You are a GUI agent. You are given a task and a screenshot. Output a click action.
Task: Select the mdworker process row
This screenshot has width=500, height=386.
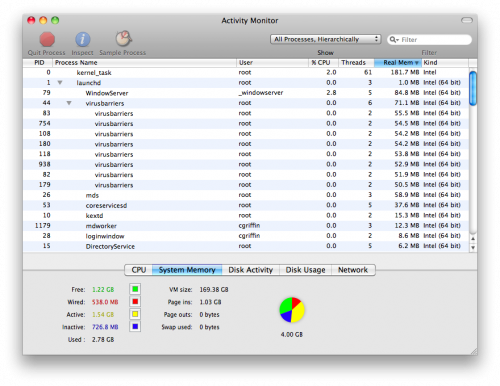coord(246,226)
